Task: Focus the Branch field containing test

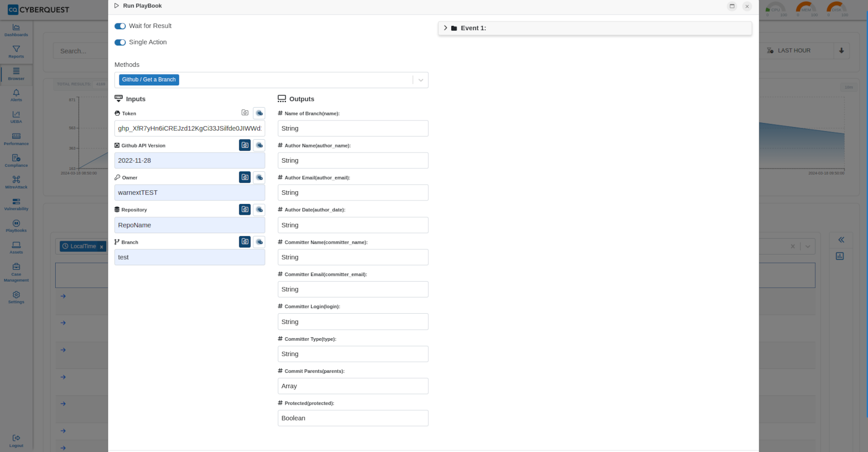Action: point(189,257)
